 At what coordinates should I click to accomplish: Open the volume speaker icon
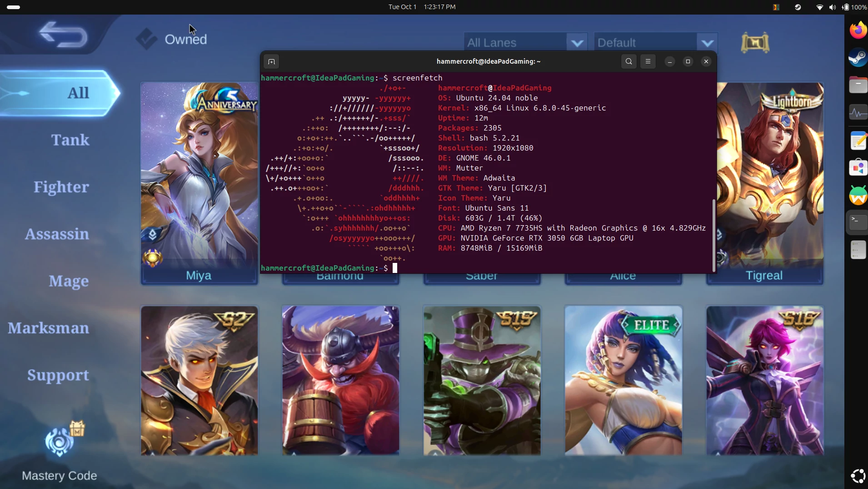click(x=832, y=7)
